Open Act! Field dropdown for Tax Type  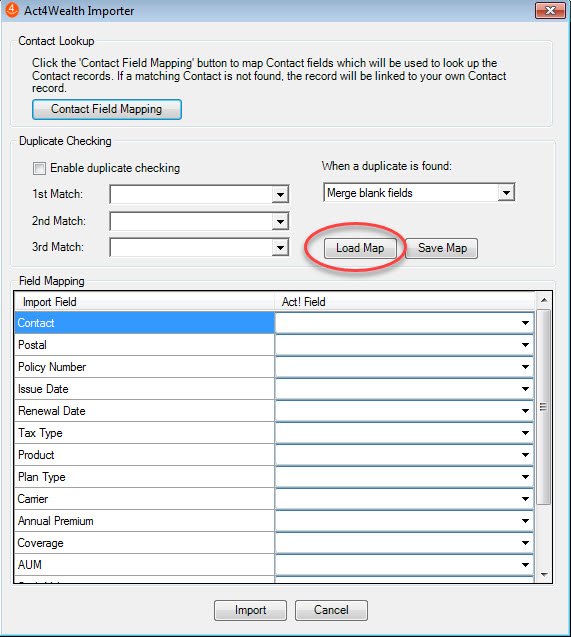525,433
